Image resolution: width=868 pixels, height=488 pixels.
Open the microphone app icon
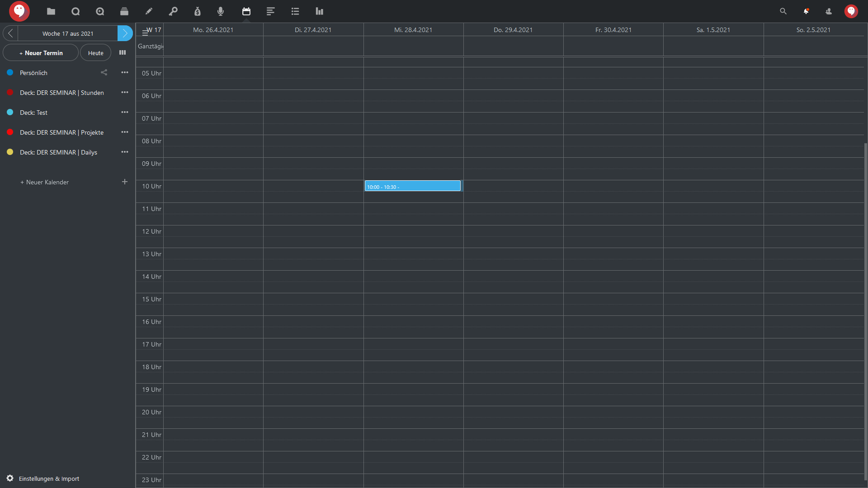pos(221,11)
